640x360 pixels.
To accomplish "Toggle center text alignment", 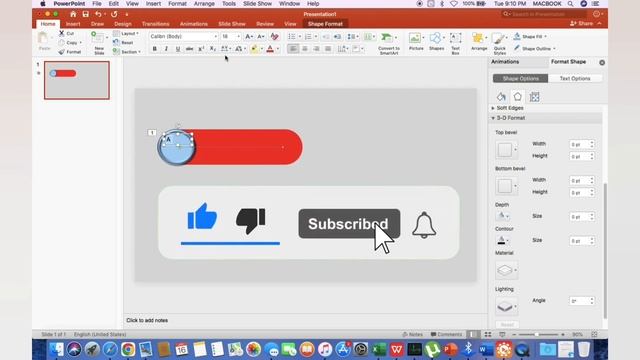I will pos(304,49).
